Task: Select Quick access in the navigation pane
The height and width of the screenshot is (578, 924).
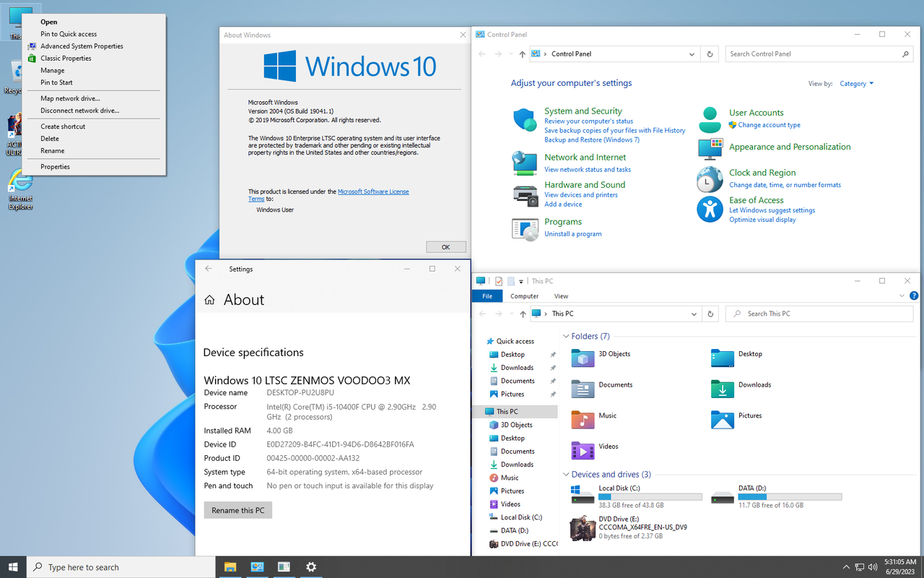Action: tap(515, 341)
